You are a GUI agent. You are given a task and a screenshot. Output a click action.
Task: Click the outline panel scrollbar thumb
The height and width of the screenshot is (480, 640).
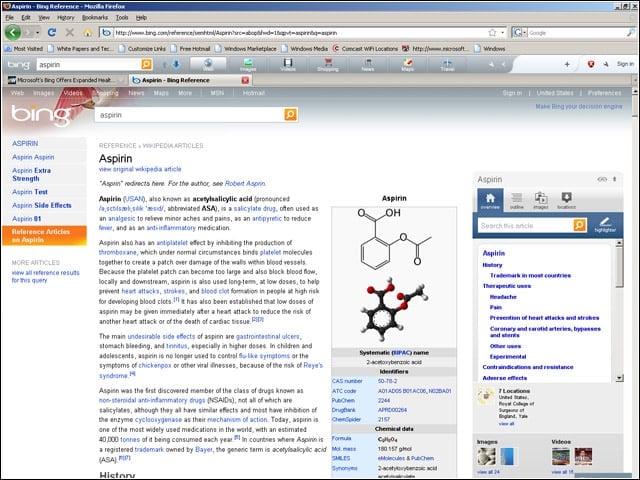tap(619, 267)
